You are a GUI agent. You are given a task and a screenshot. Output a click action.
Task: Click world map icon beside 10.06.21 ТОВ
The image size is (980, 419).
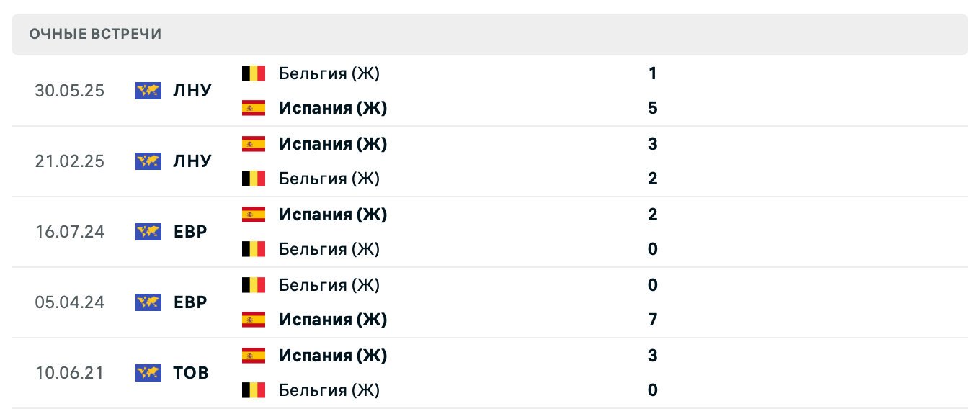tap(148, 373)
